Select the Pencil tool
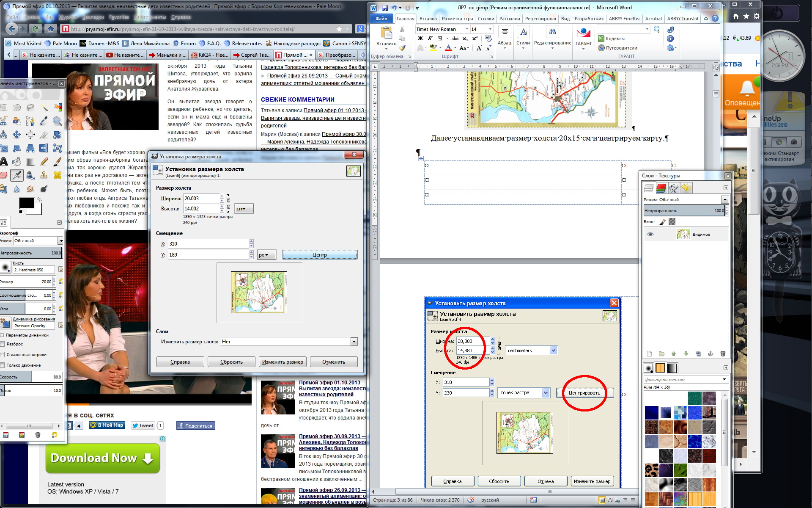Viewport: 812px width, 508px height. point(44,162)
